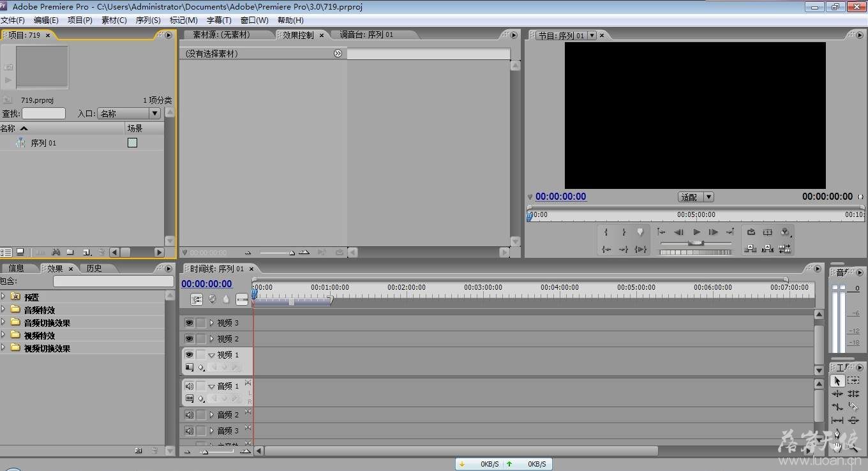Click Set Unnumbered Marker in Program monitor

pos(640,232)
